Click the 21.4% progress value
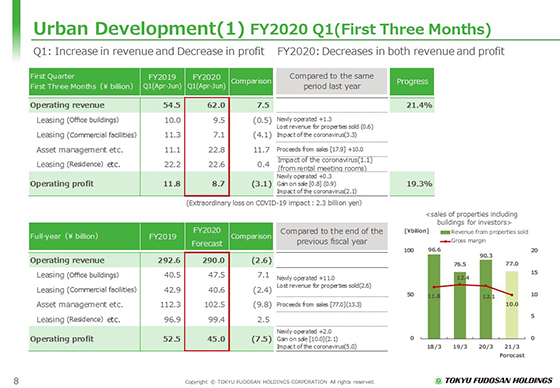Image resolution: width=560 pixels, height=388 pixels. click(x=419, y=105)
